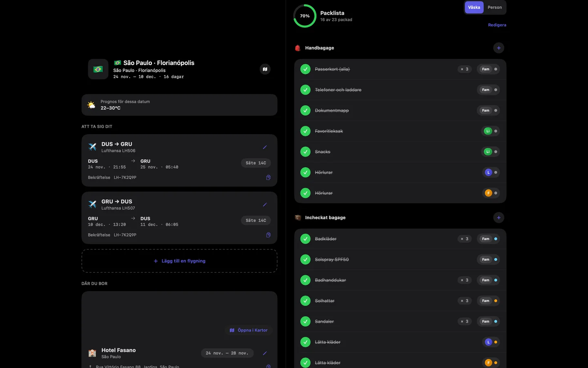This screenshot has width=588, height=368.
Task: Open the trip map icon beside São Paulo title
Action: [x=265, y=69]
